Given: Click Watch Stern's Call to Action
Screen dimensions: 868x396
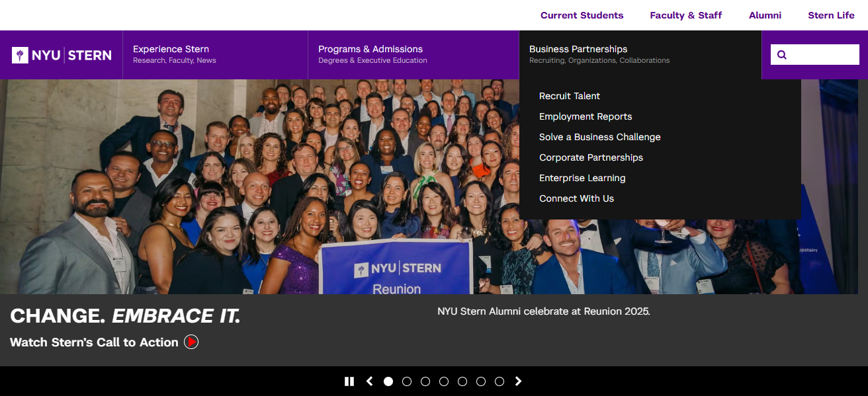Looking at the screenshot, I should (94, 342).
